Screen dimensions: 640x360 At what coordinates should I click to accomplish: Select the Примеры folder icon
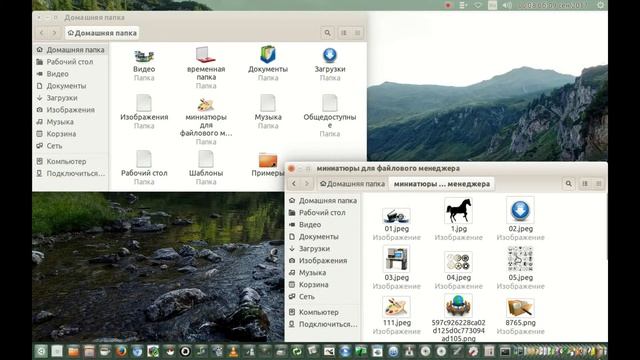[x=268, y=160]
